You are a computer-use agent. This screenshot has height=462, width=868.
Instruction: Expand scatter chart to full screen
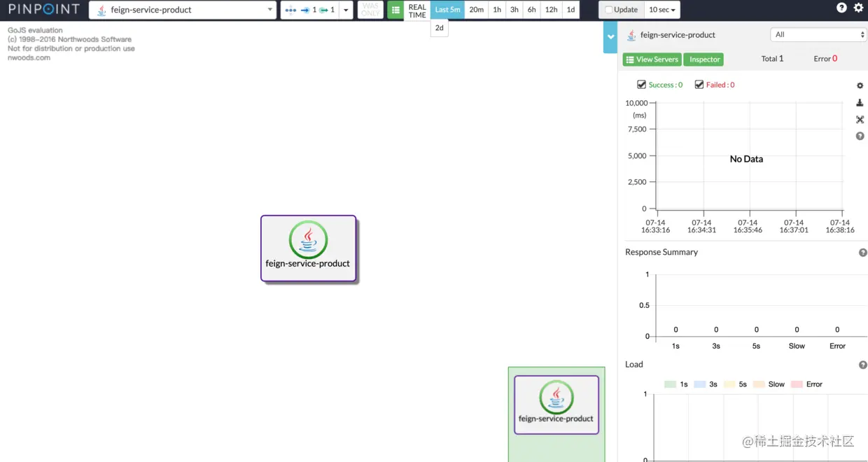pos(860,120)
